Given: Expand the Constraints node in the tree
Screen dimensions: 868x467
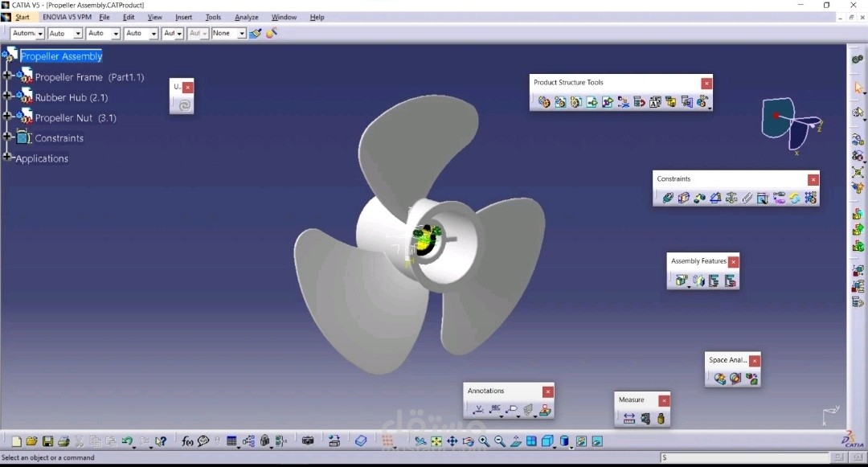Looking at the screenshot, I should point(6,137).
